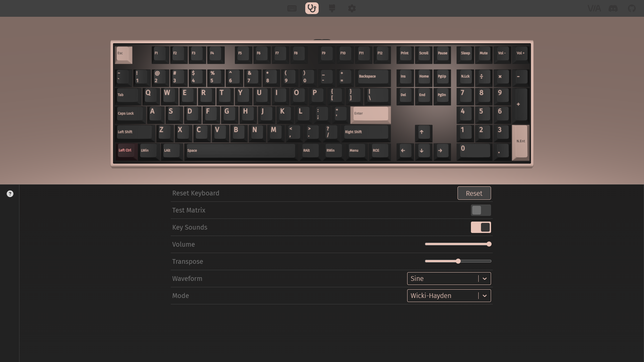The height and width of the screenshot is (362, 644).
Task: Turn off the Key Sounds toggle
Action: pyautogui.click(x=481, y=227)
